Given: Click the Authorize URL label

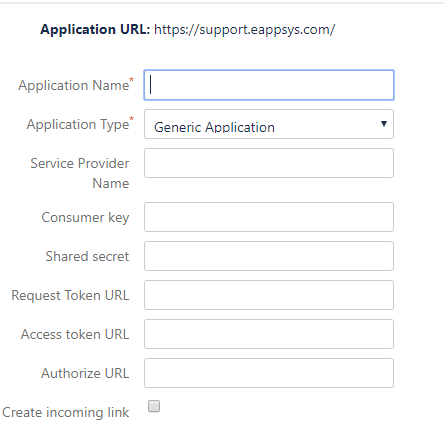Looking at the screenshot, I should [x=85, y=373].
